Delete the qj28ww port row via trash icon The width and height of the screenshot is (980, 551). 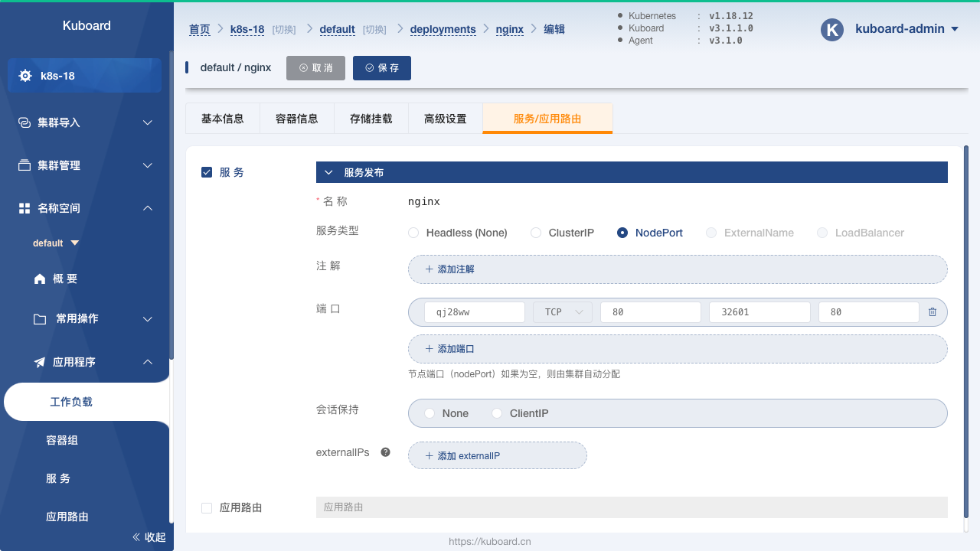coord(933,312)
